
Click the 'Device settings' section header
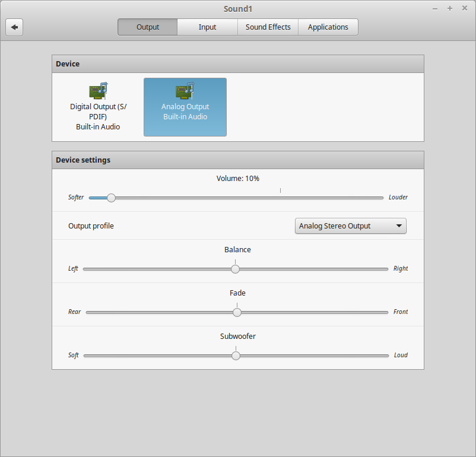coord(238,160)
